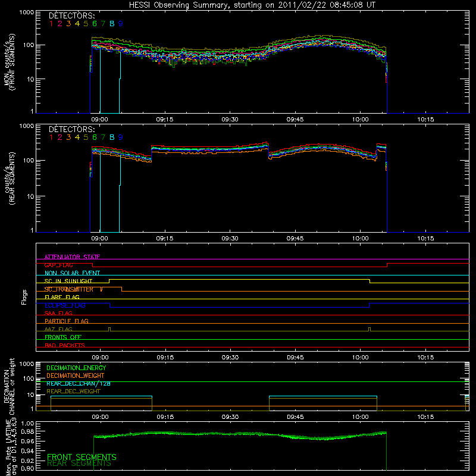Click the ECLIPSE_FLAG label

coord(65,305)
